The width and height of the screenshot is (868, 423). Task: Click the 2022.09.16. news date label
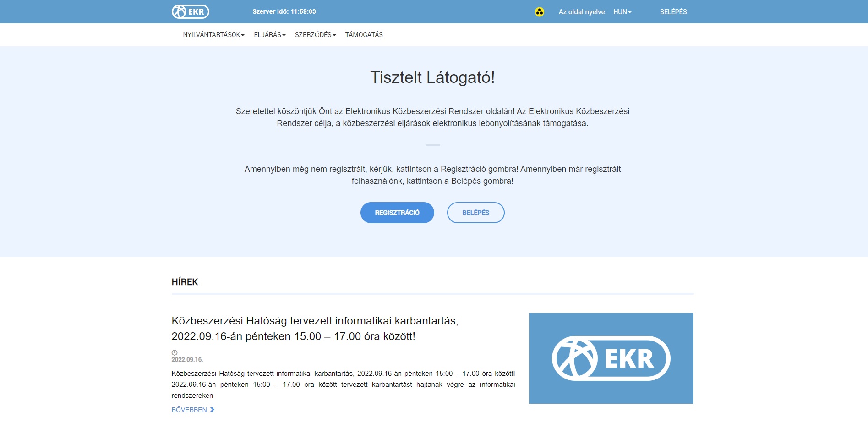pyautogui.click(x=187, y=360)
